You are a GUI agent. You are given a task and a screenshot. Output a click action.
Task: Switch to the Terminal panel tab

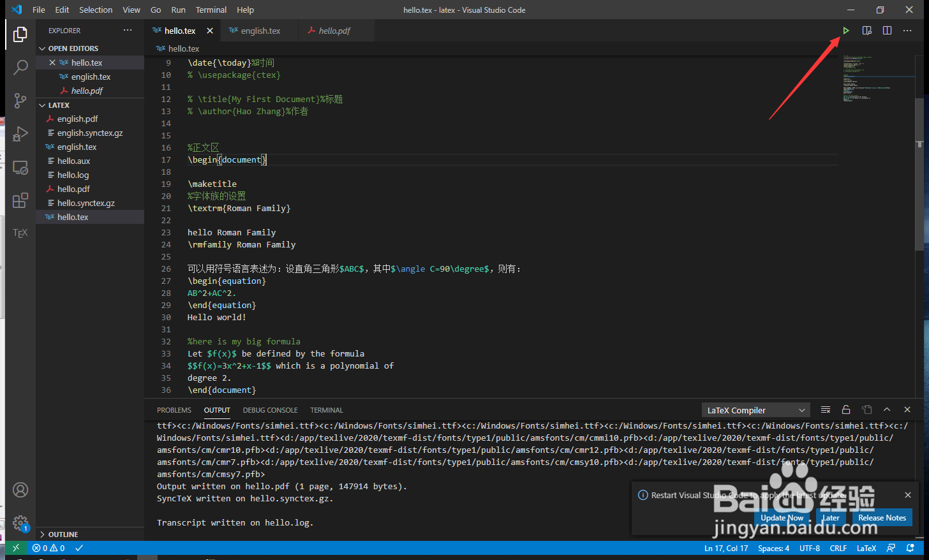point(327,410)
